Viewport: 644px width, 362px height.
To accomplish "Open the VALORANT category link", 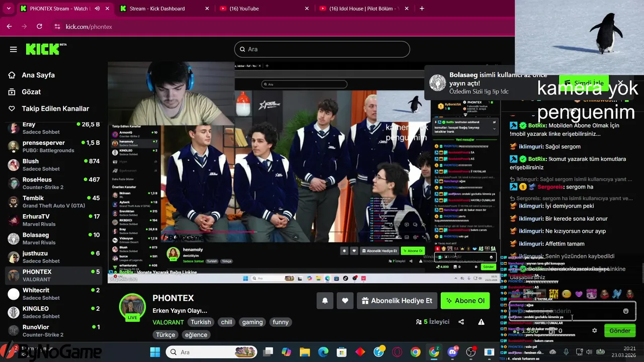I will point(169,322).
